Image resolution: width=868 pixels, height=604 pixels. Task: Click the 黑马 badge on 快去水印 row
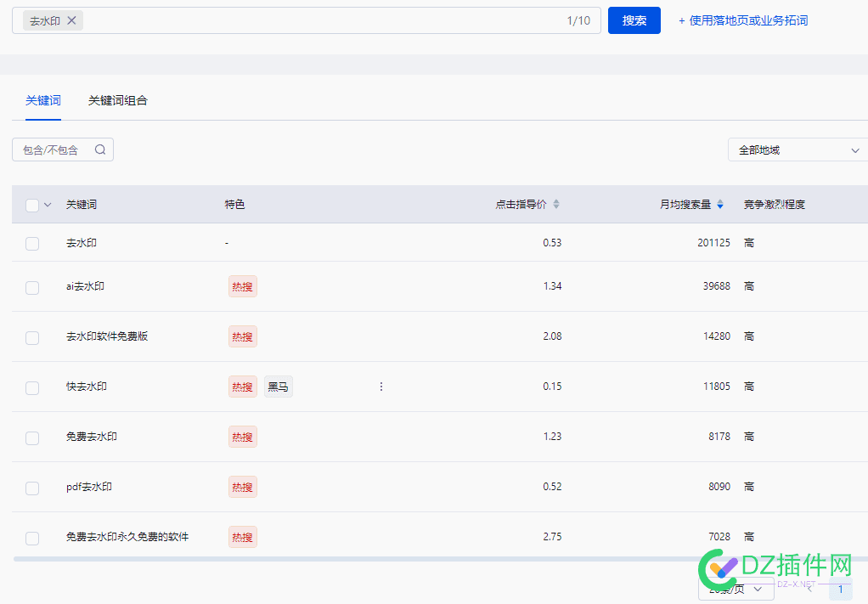pyautogui.click(x=278, y=386)
